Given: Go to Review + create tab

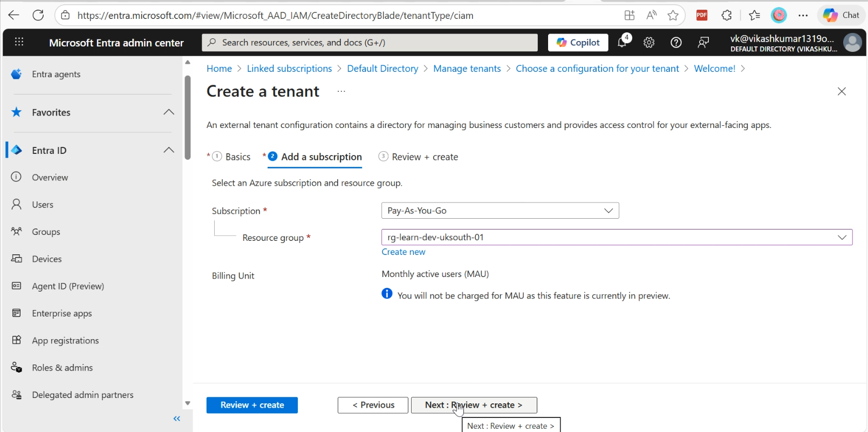Looking at the screenshot, I should tap(425, 157).
